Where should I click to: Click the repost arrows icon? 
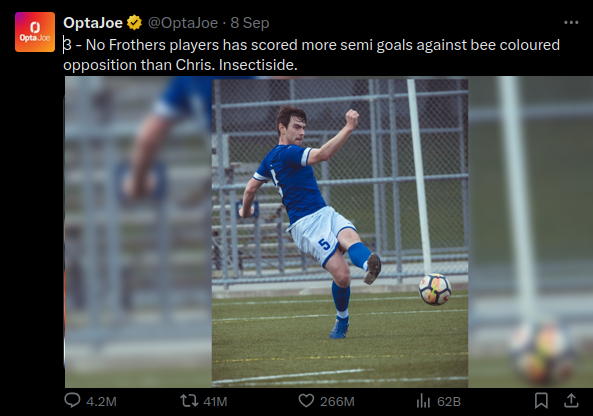pos(189,400)
